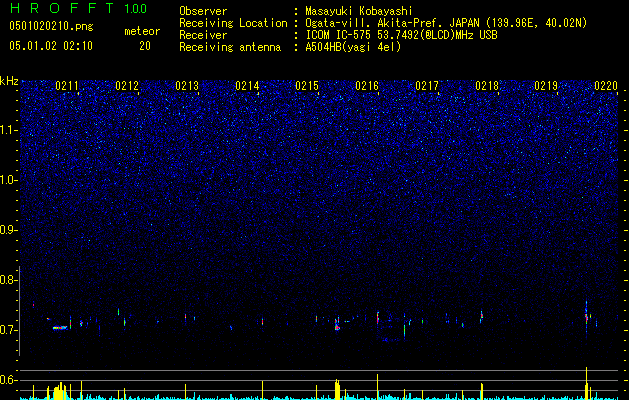Screen dimensions: 629x400
Task: Click the 'Receiving Location' label
Action: point(233,23)
